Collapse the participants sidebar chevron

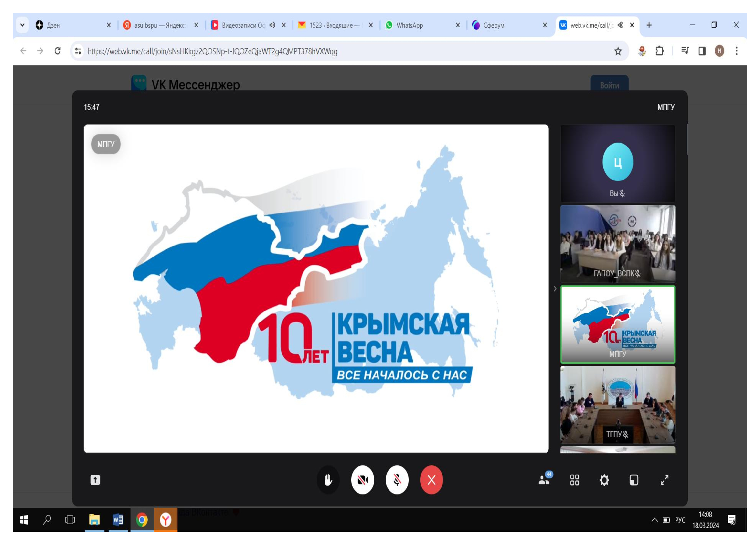[x=555, y=289]
